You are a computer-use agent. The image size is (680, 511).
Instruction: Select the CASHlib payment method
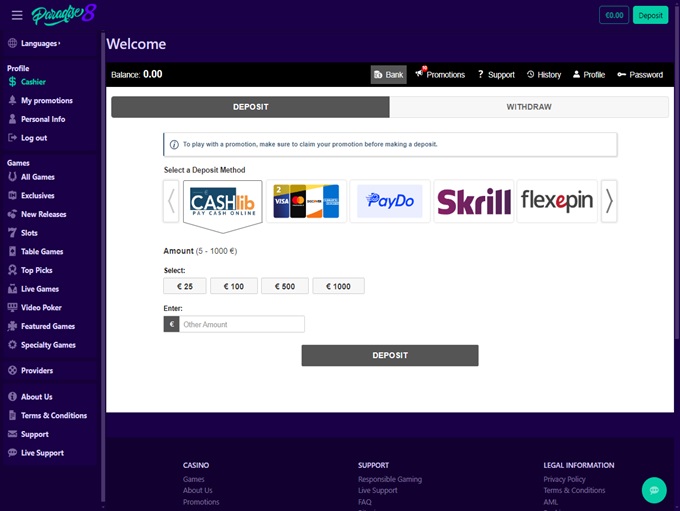pyautogui.click(x=222, y=201)
